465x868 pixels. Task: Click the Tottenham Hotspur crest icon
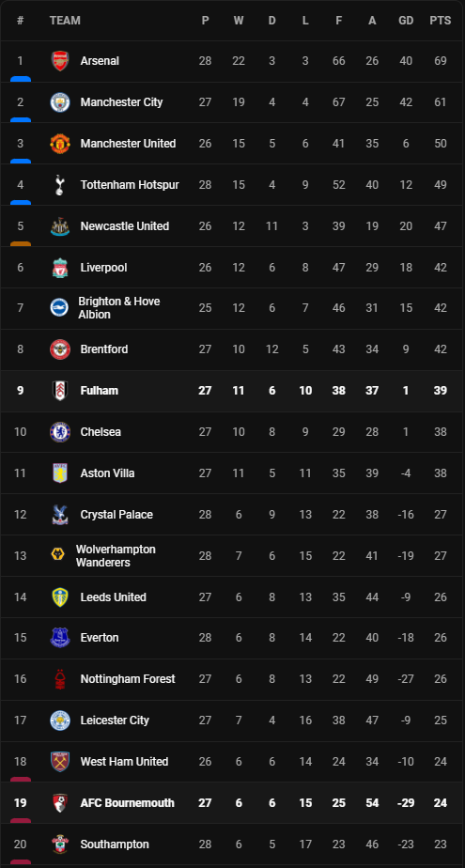pyautogui.click(x=60, y=185)
